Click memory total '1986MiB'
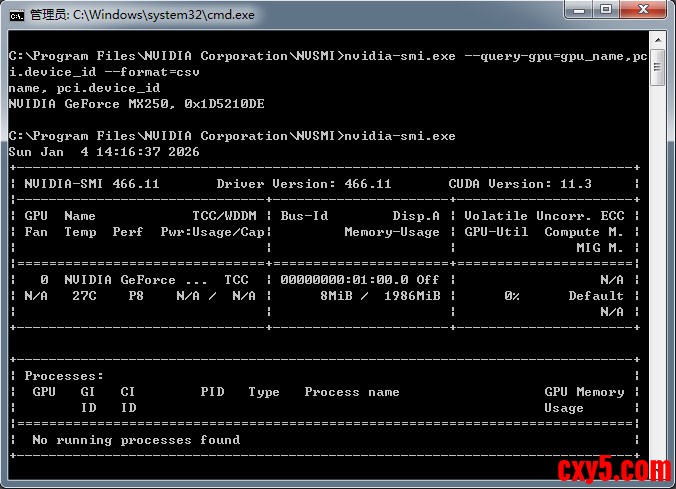Screen dimensions: 676x489 [x=412, y=296]
